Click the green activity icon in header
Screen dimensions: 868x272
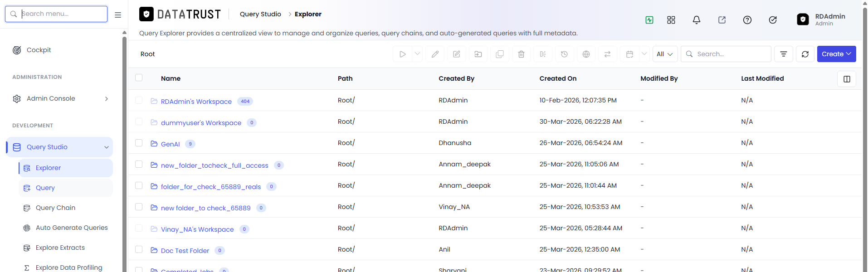pos(649,20)
